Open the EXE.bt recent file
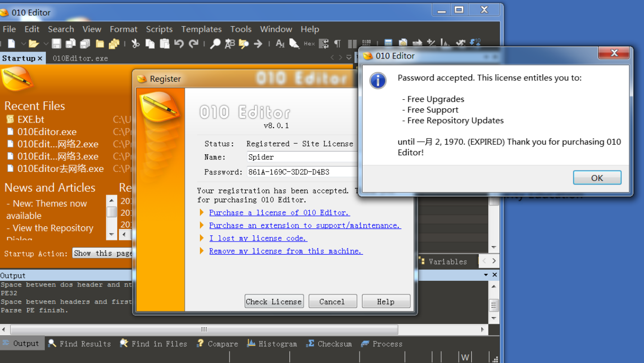Viewport: 644px width, 363px height. [x=31, y=119]
